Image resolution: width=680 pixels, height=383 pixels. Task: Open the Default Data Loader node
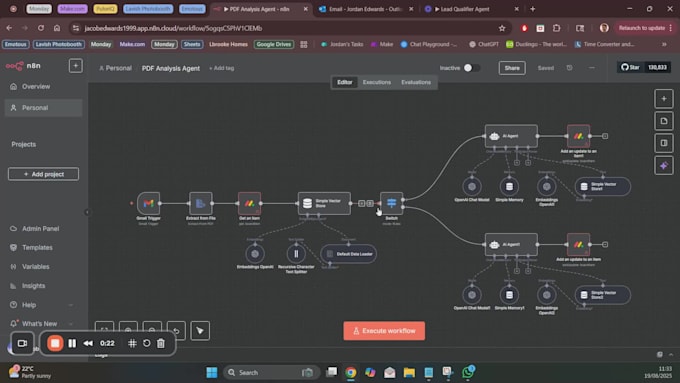coord(349,254)
